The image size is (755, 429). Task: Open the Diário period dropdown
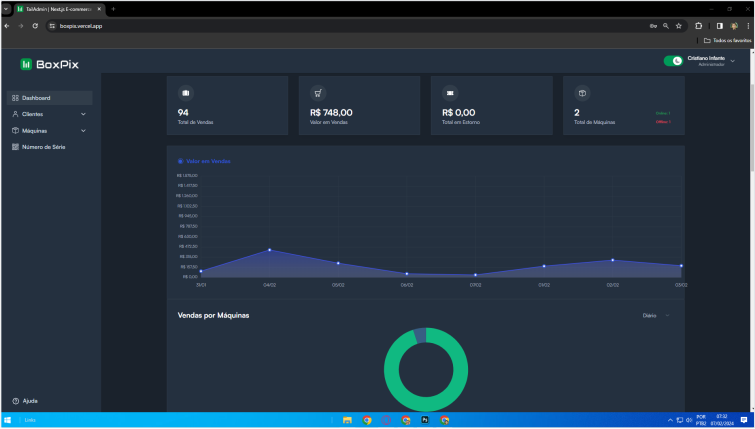click(x=655, y=315)
